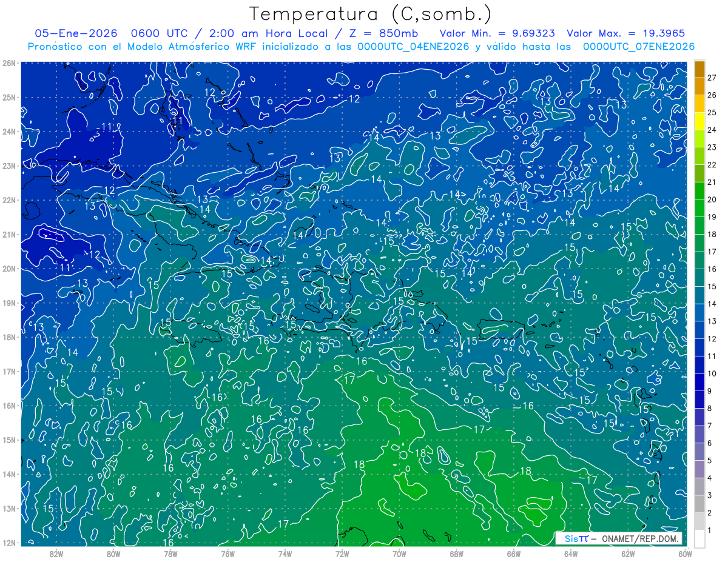Click the orange colorbar segment between 26 and 27

pos(700,86)
